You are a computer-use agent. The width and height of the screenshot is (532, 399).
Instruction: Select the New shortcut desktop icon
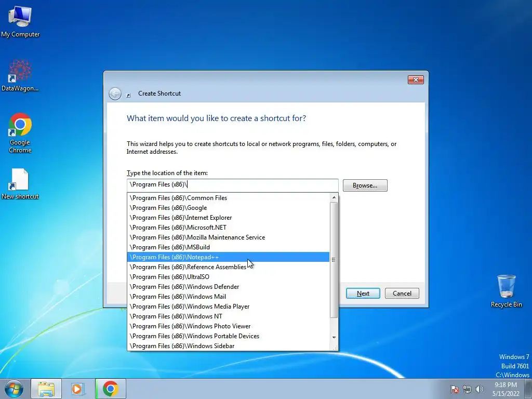pyautogui.click(x=20, y=184)
